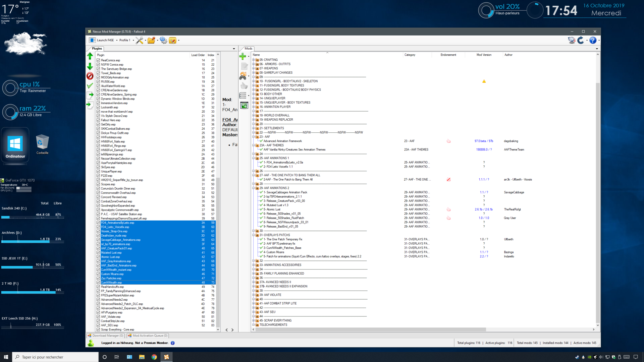This screenshot has width=644, height=362.
Task: Click the Taper ici pour rechercher search box
Action: point(55,357)
